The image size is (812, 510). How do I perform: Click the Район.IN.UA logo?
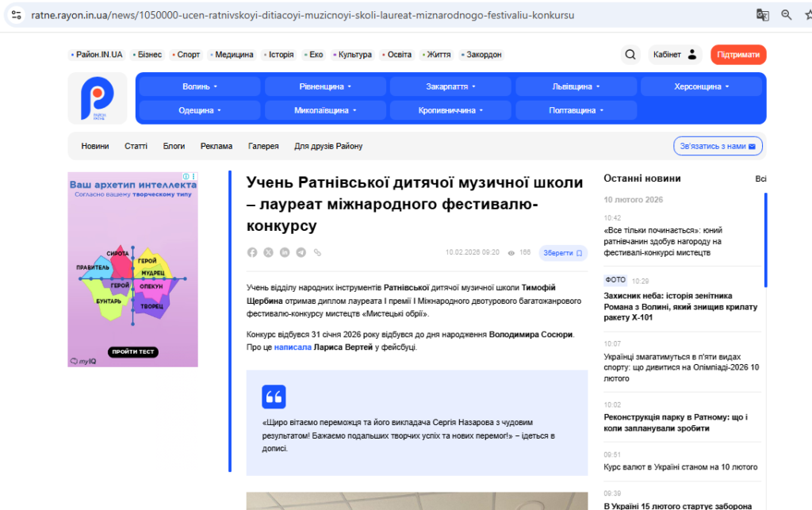point(97,98)
